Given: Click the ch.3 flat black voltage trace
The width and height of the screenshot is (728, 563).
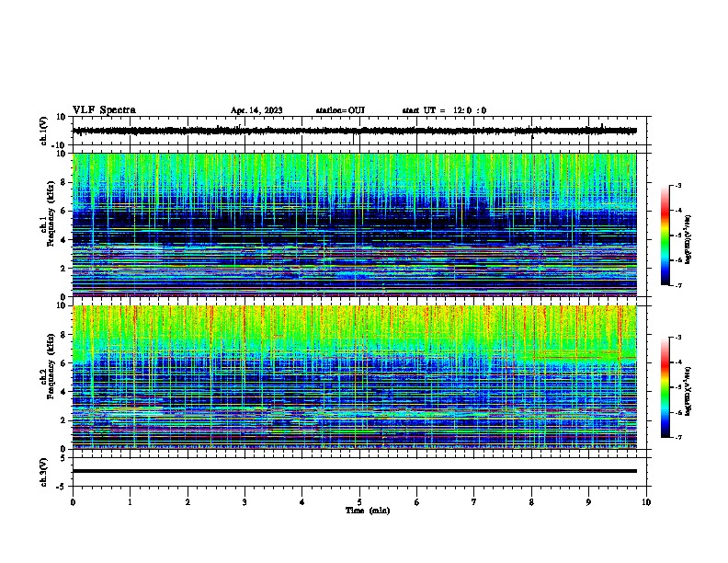Looking at the screenshot, I should (354, 471).
